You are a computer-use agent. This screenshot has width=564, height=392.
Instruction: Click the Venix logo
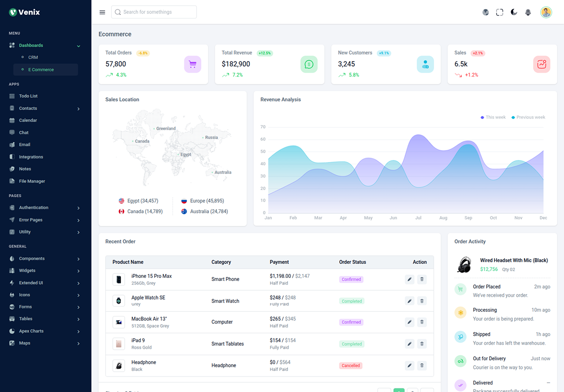tap(24, 12)
